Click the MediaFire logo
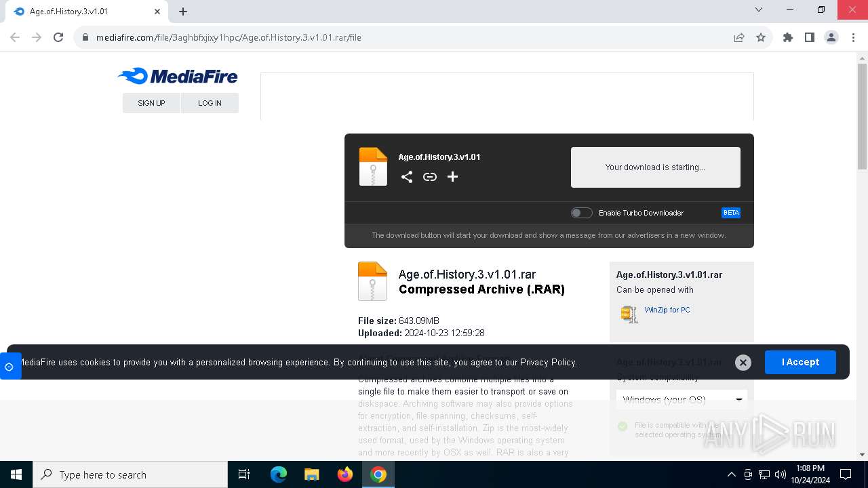The width and height of the screenshot is (868, 488). tap(178, 76)
